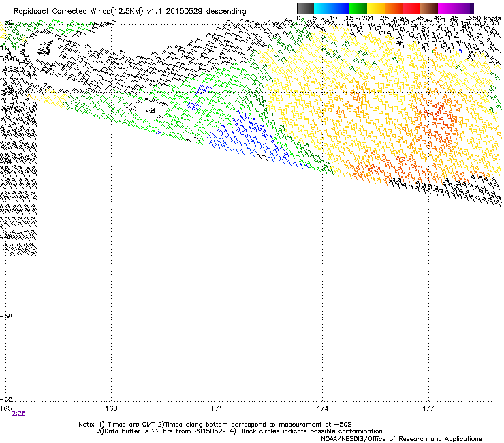Click the '174' longitude label
504x443 pixels.
(x=322, y=408)
